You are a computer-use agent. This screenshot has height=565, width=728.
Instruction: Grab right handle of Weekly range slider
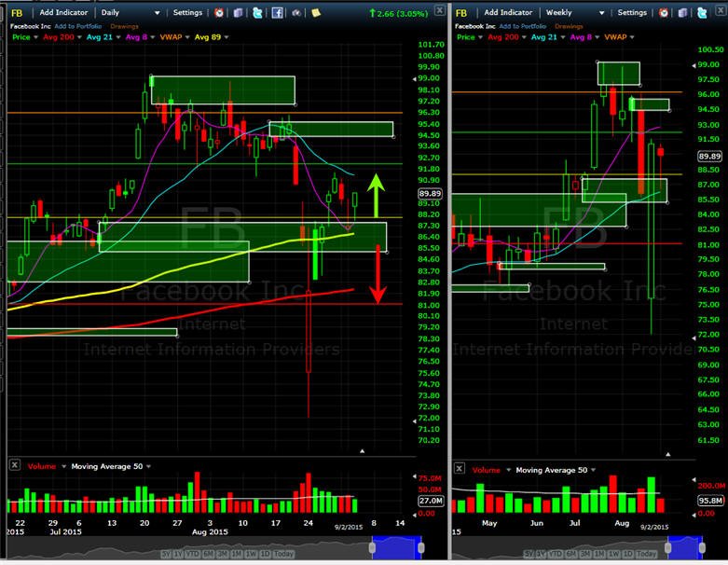[702, 548]
